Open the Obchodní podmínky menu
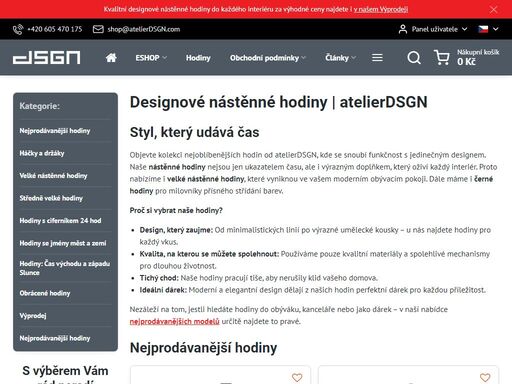512x384 pixels. (x=268, y=58)
